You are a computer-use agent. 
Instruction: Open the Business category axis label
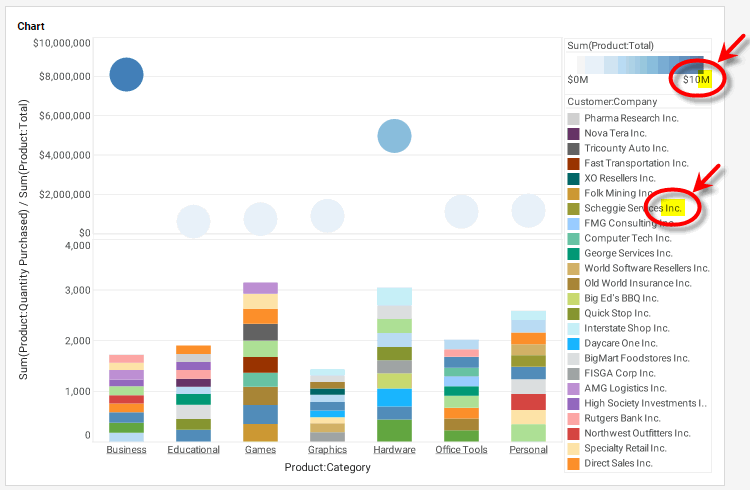[126, 450]
